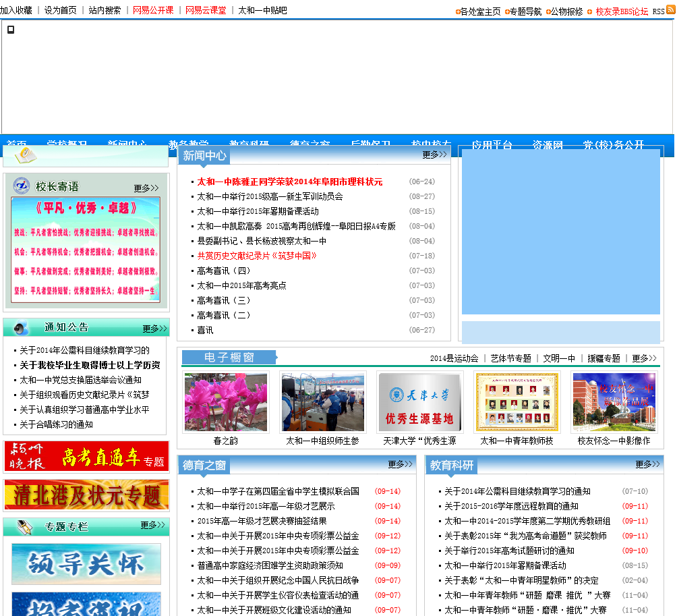Open 公物报修 link
Image resolution: width=677 pixels, height=616 pixels.
[566, 11]
